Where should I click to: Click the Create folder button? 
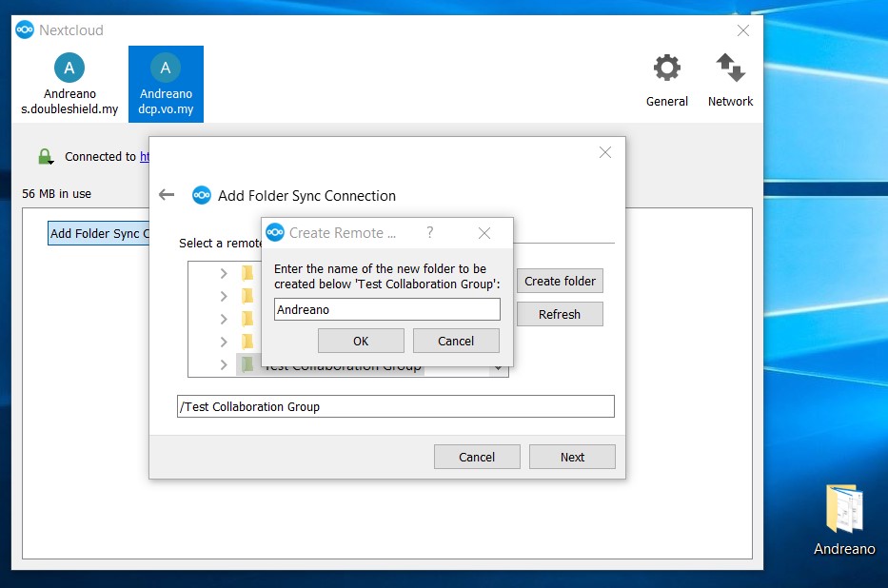[x=560, y=281]
